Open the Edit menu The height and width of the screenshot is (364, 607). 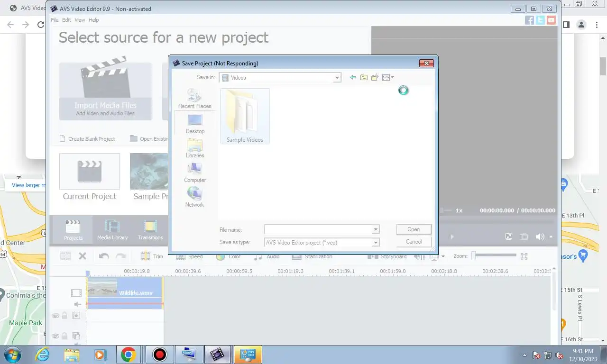point(66,20)
